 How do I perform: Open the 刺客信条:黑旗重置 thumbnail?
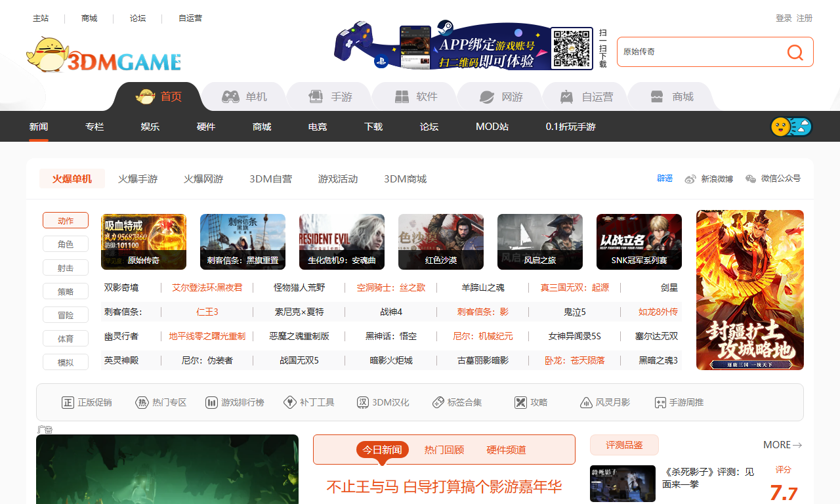243,241
